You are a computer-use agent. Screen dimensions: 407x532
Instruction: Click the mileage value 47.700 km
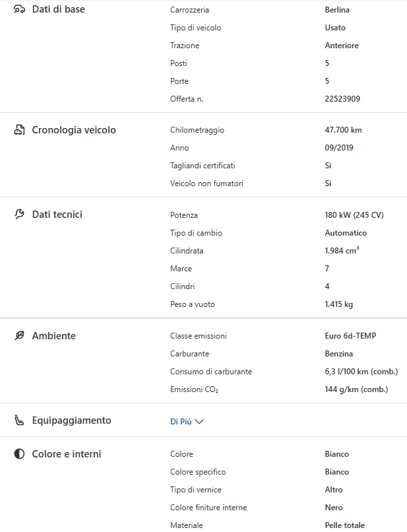pos(343,130)
